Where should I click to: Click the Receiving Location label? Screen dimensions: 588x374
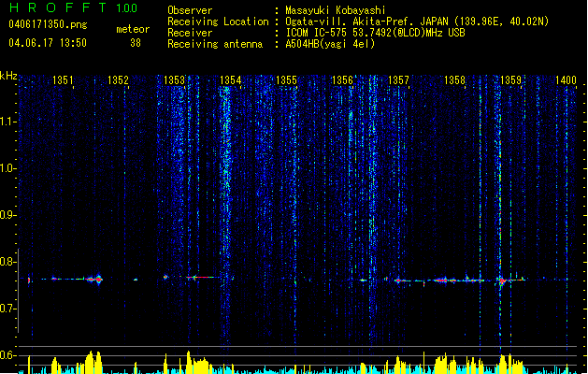click(218, 22)
